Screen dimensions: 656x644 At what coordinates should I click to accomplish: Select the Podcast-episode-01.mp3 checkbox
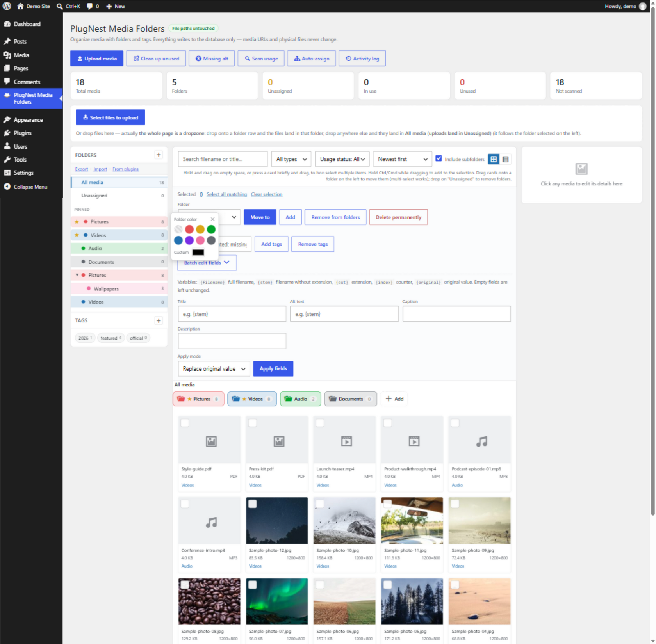coord(455,423)
